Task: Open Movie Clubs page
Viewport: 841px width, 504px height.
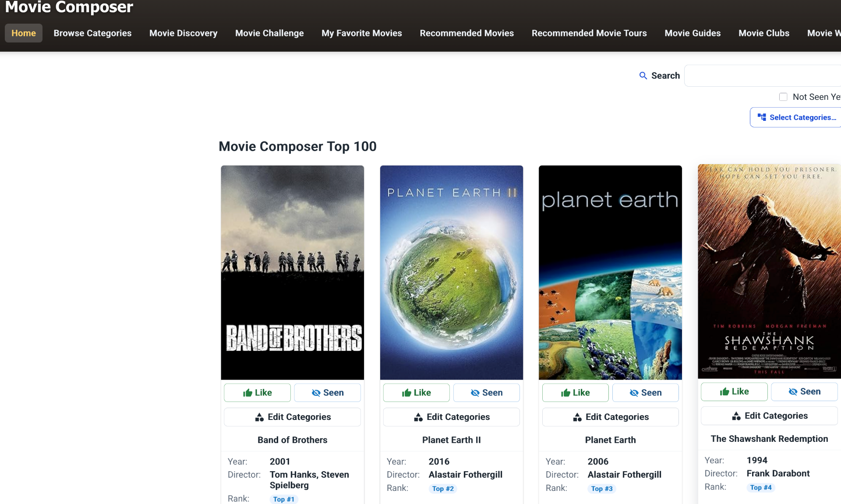Action: pyautogui.click(x=764, y=33)
